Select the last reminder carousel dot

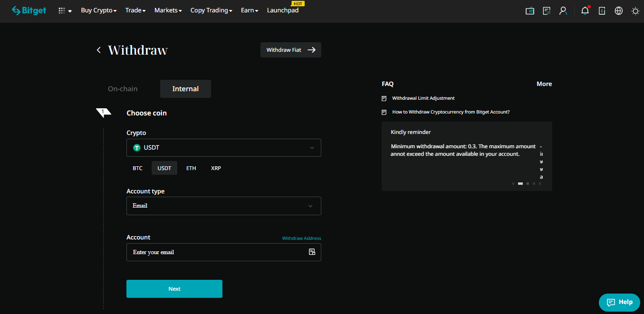coord(540,183)
